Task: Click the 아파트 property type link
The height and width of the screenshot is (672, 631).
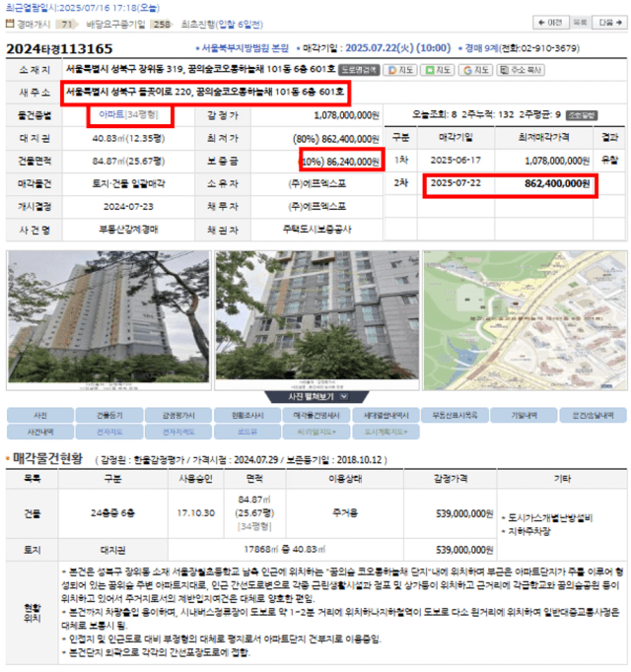Action: click(111, 114)
